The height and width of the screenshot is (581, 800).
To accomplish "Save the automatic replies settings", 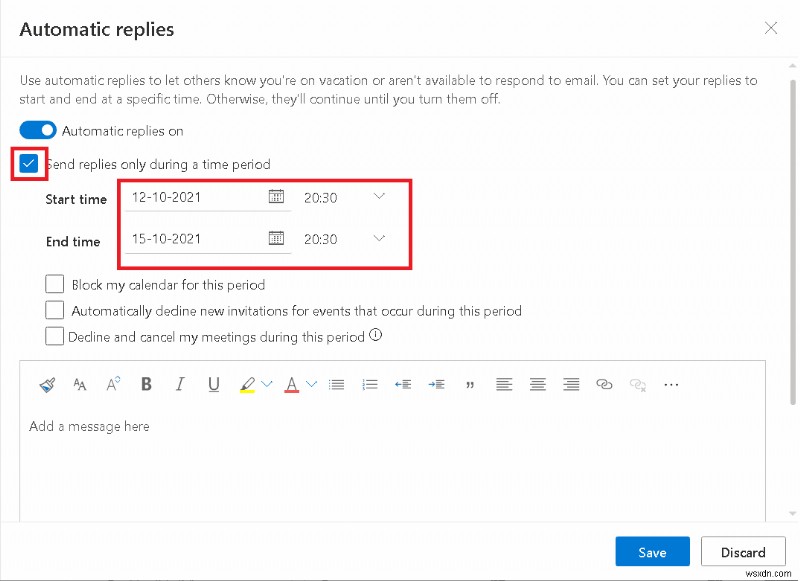I will 652,552.
